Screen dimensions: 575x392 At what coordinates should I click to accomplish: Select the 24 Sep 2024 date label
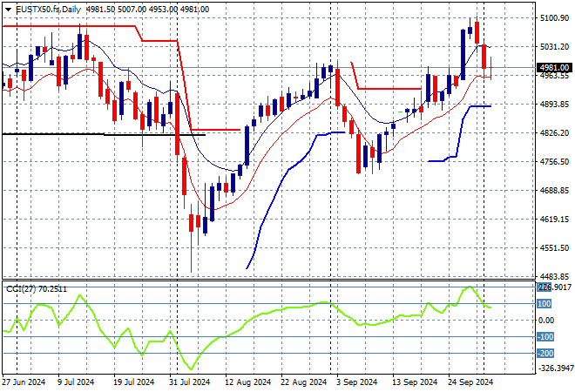click(472, 382)
